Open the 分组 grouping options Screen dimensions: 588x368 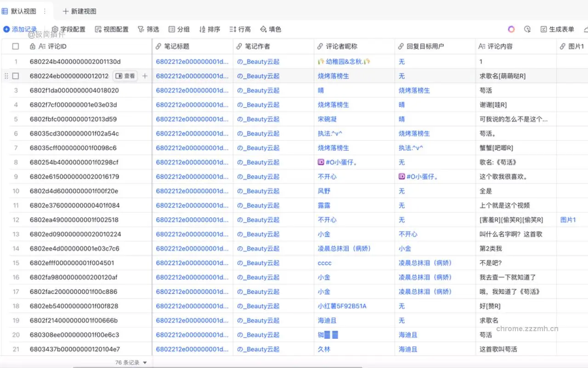[x=179, y=29]
